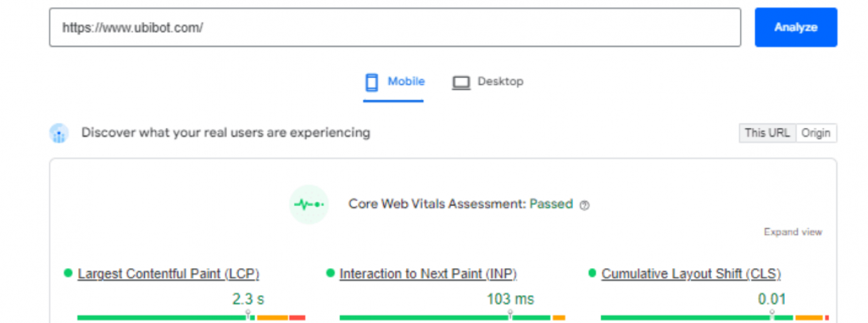Click the CLS distribution bar
The width and height of the screenshot is (868, 323).
coord(714,317)
